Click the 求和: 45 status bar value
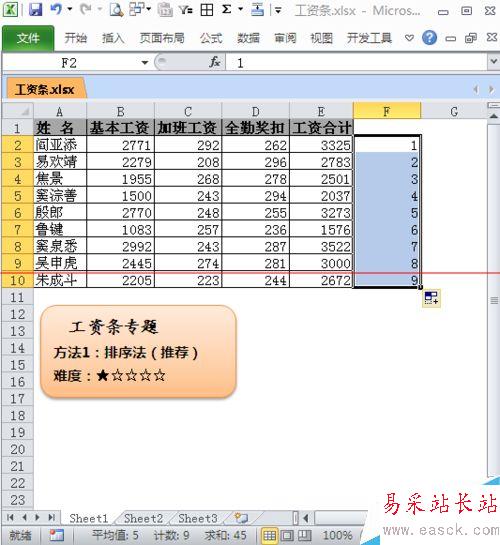Viewport: 500px width, 545px height. (x=226, y=535)
